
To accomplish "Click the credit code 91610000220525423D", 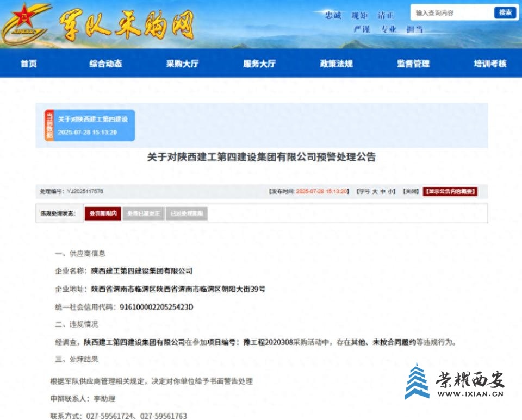I will pos(157,307).
